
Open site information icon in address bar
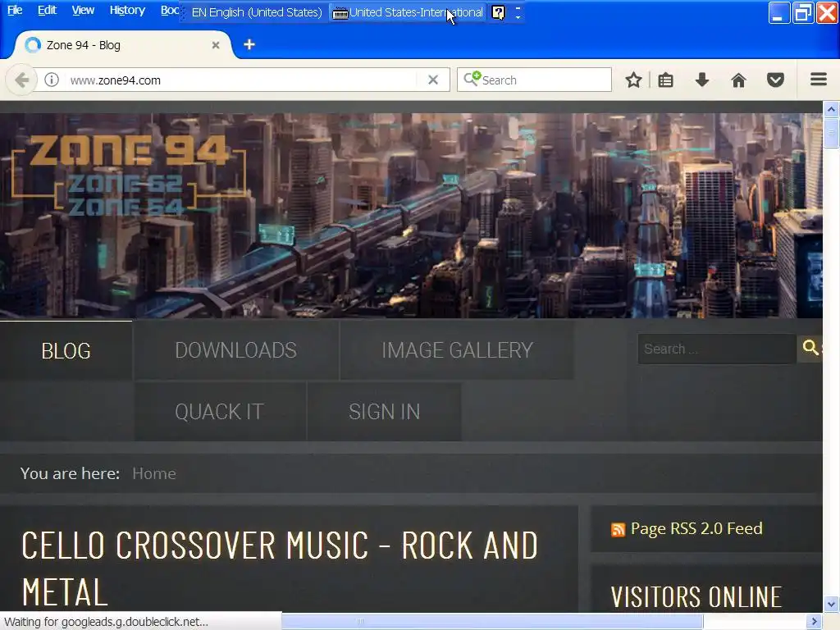52,80
